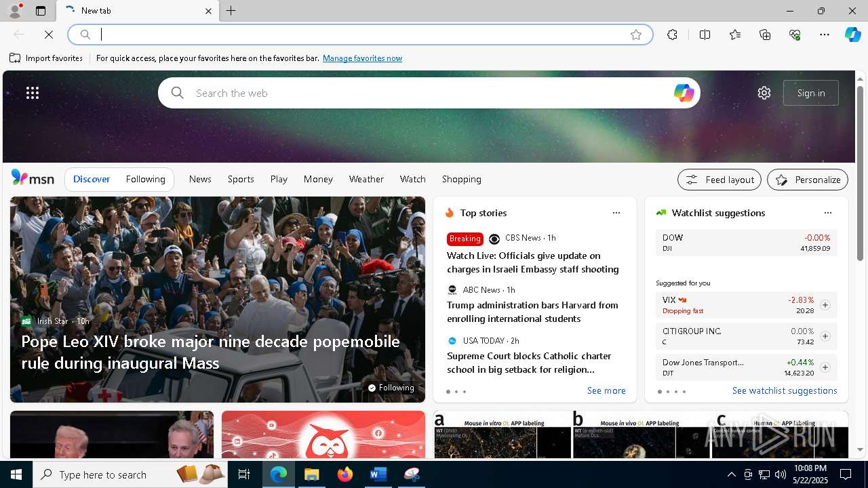The image size is (868, 488).
Task: Click the Sign in button
Action: point(811,93)
